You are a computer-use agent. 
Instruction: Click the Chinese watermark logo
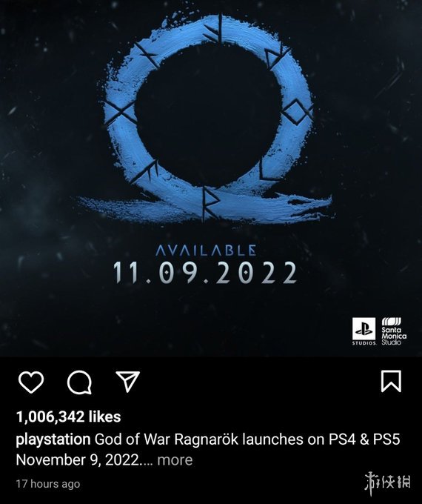click(x=387, y=483)
